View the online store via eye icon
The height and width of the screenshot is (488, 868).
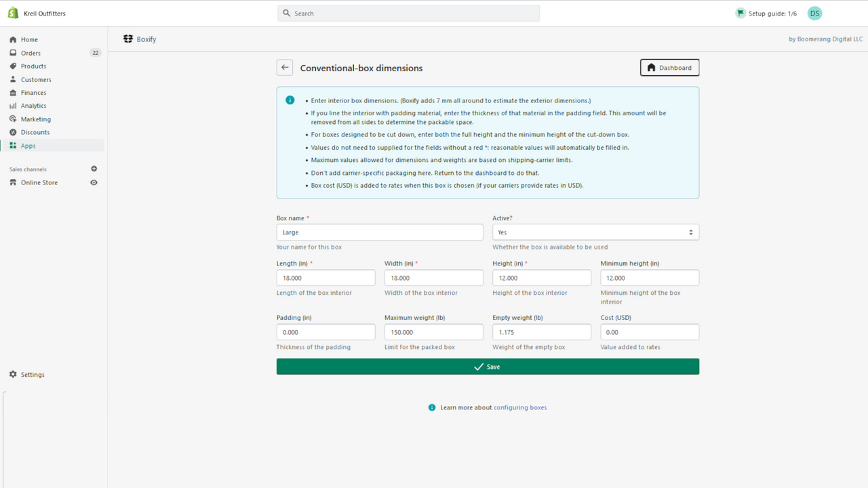94,182
